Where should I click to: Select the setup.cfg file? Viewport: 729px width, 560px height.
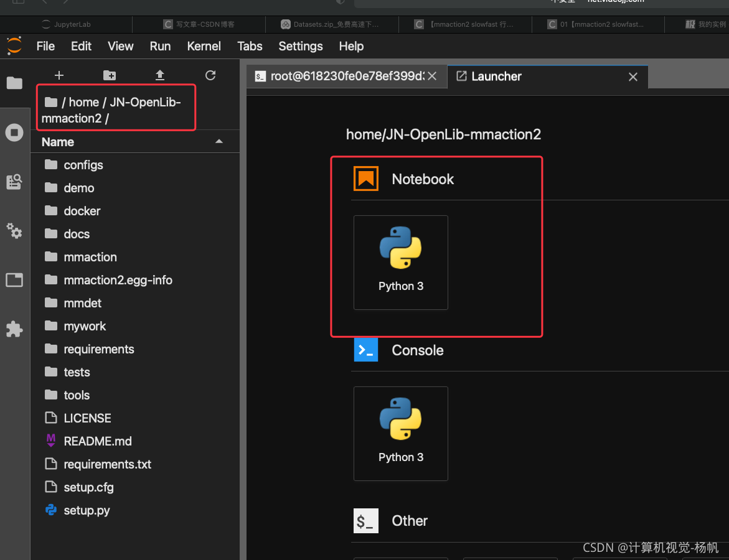135,487
